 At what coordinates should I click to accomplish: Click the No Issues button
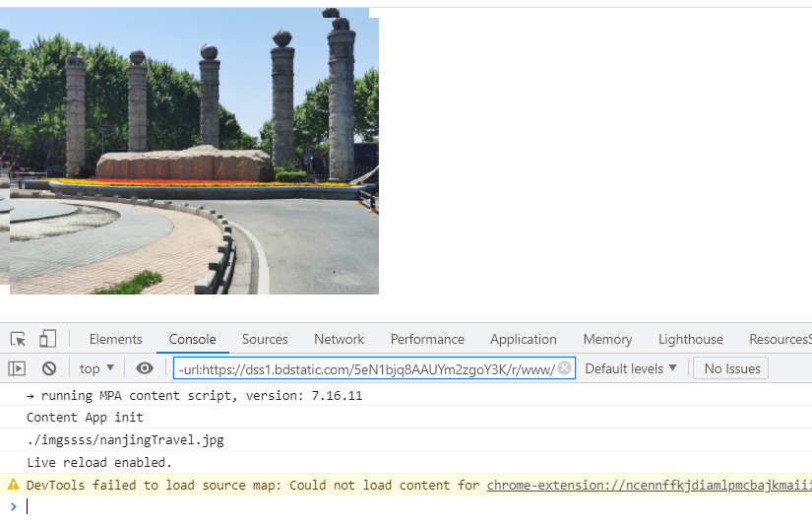point(730,368)
